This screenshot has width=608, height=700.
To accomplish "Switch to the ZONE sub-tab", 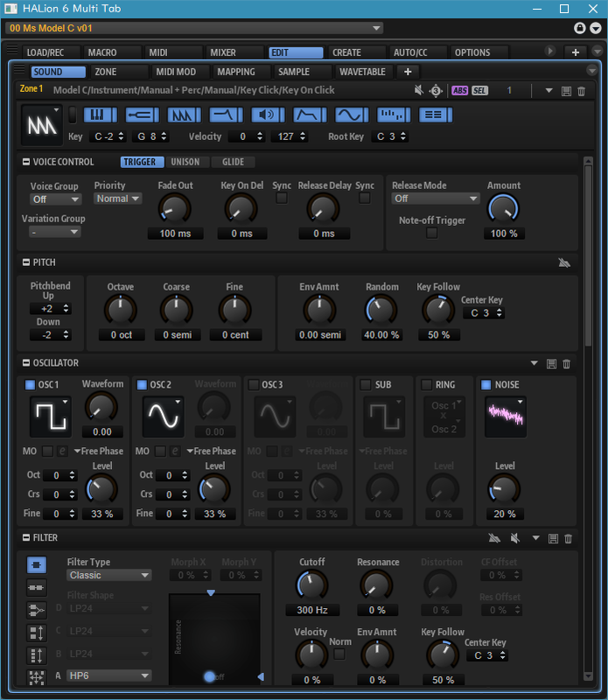I will click(x=119, y=72).
